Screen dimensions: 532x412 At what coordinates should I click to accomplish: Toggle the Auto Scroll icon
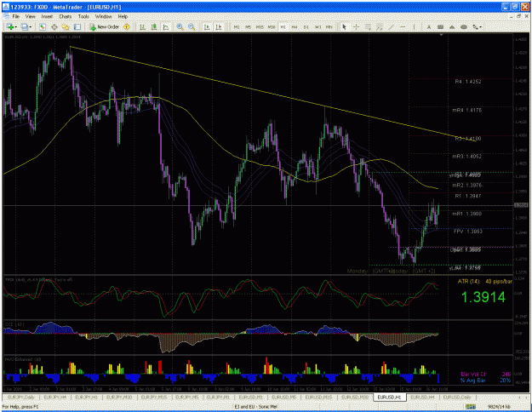pyautogui.click(x=206, y=26)
